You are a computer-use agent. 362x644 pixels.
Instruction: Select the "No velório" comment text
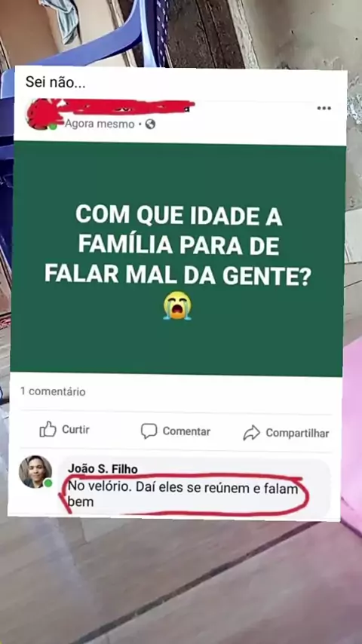point(183,495)
